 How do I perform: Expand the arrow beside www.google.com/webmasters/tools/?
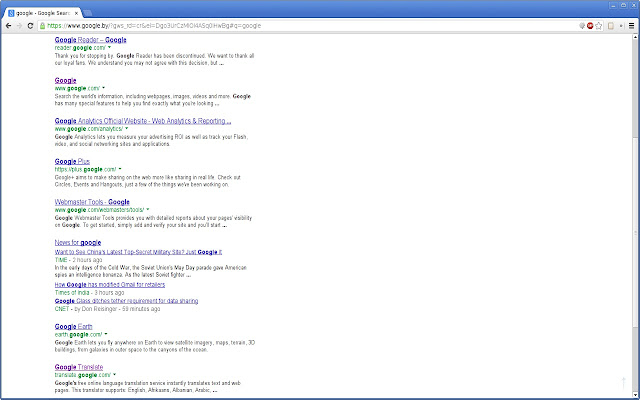[148, 209]
